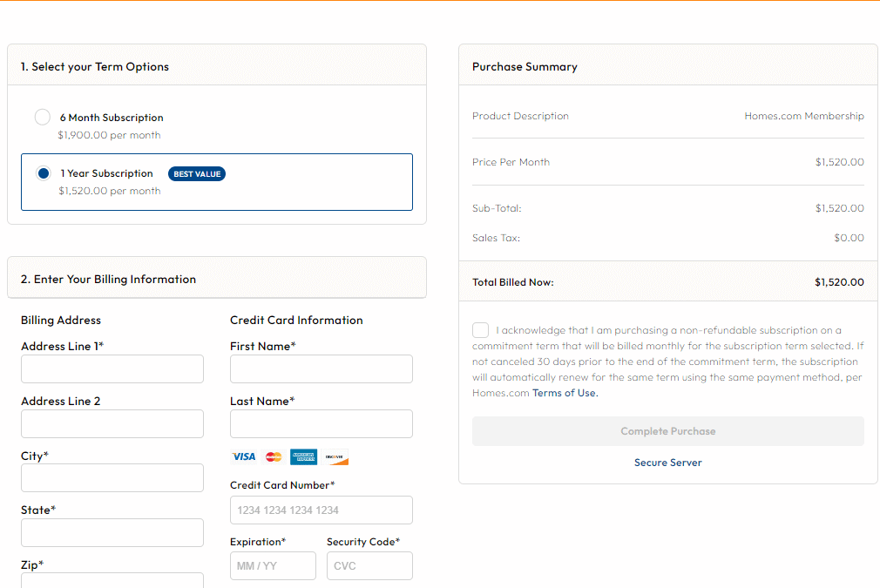This screenshot has height=588, width=880.
Task: Click the Expiration MM / YY field
Action: coord(273,565)
